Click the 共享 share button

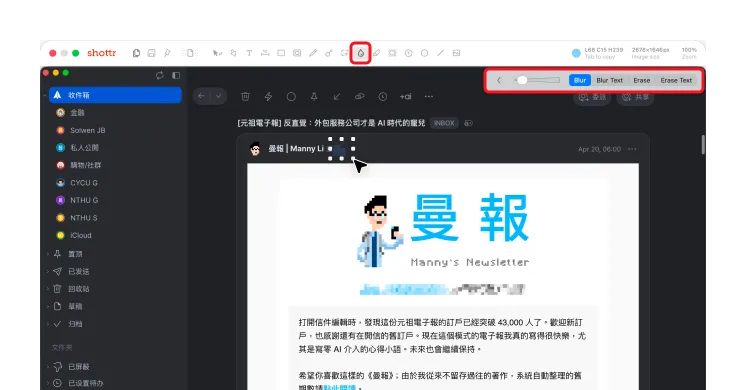pos(635,97)
